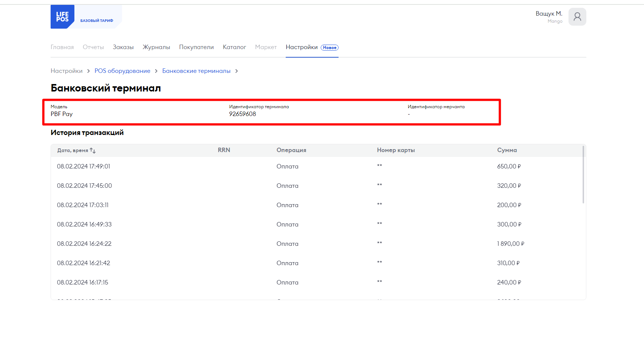Click Оплата in the 16:24:22 row
The height and width of the screenshot is (357, 644).
click(x=287, y=244)
